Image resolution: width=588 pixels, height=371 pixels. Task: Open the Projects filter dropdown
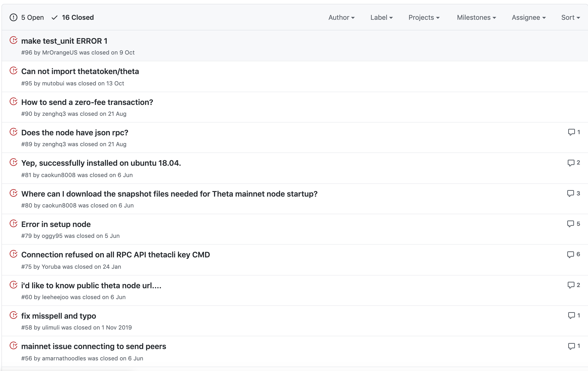coord(424,18)
